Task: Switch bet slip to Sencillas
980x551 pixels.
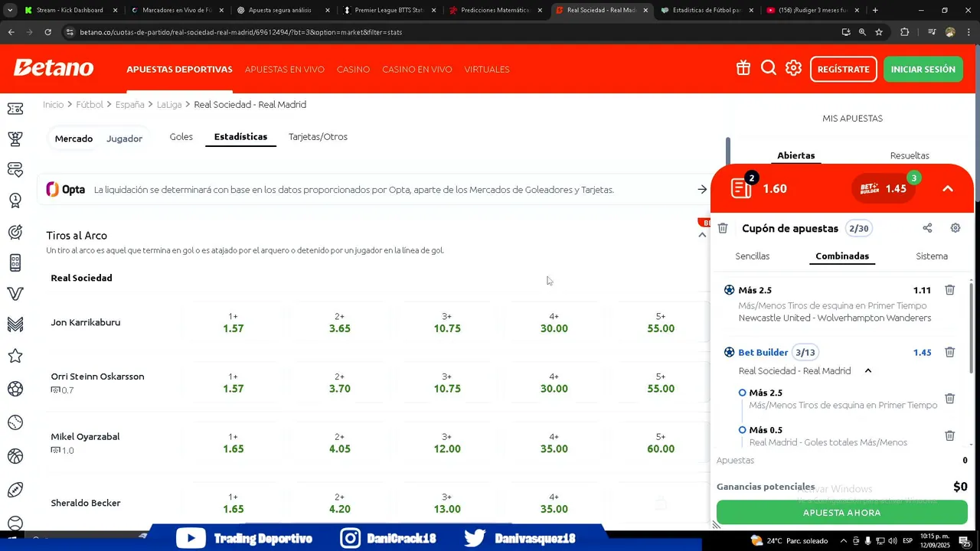Action: pos(752,256)
